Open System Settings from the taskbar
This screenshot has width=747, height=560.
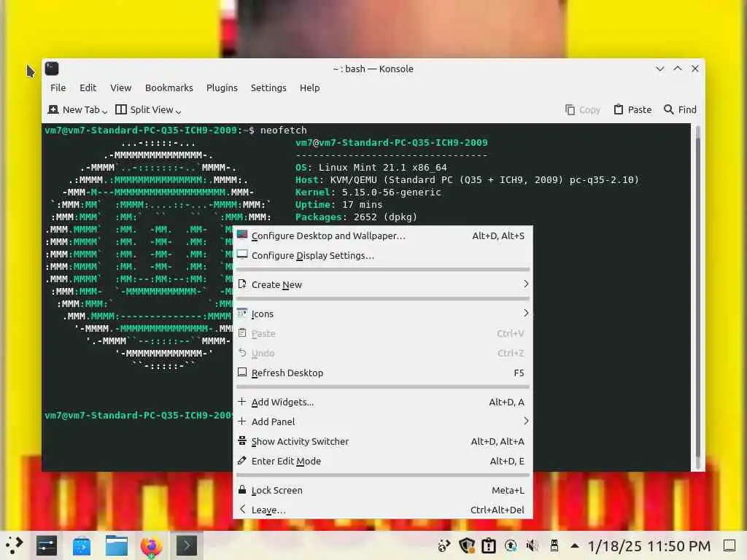click(46, 545)
